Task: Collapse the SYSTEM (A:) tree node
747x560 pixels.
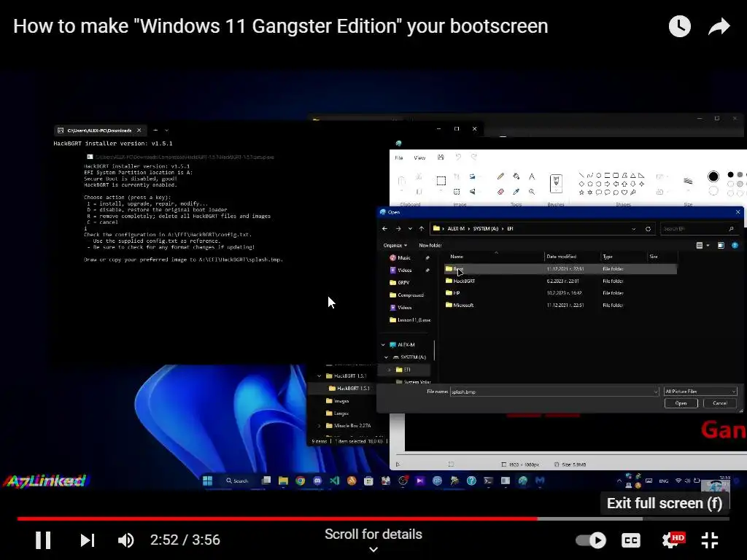Action: tap(386, 357)
